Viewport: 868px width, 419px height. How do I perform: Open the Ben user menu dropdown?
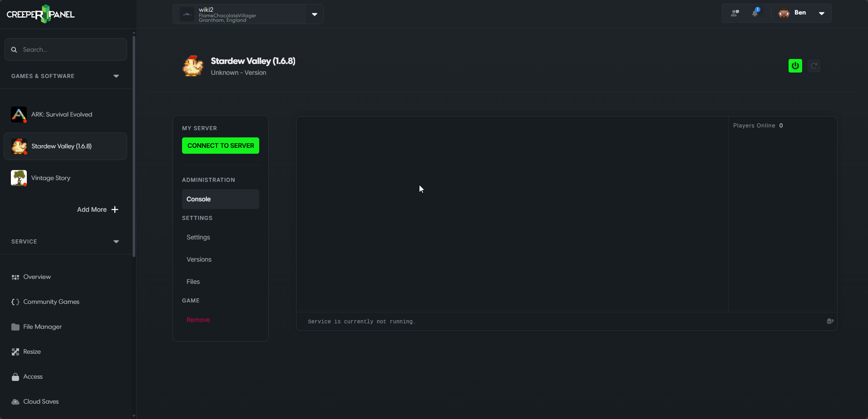tap(822, 13)
